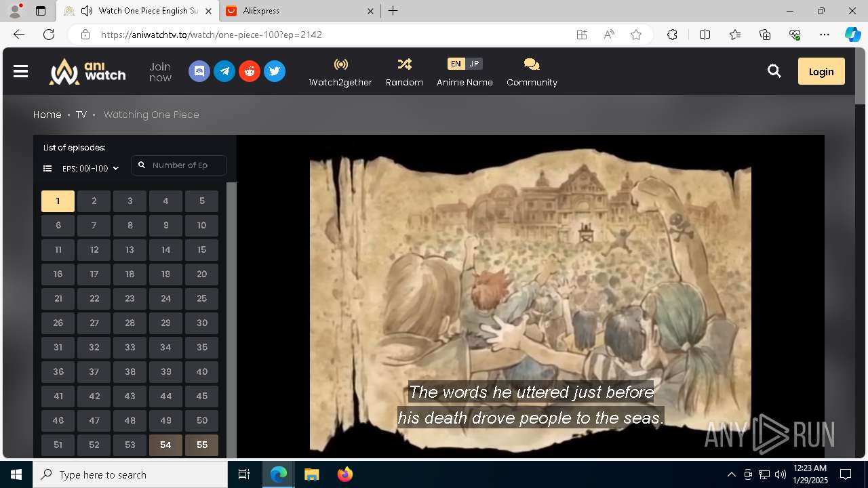Screen dimensions: 868x488
Task: Close the AliExpress tab
Action: [370, 11]
